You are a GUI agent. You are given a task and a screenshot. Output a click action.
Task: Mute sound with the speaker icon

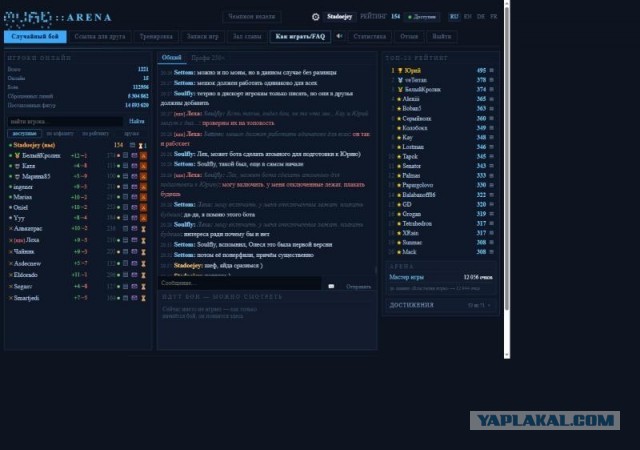[339, 36]
